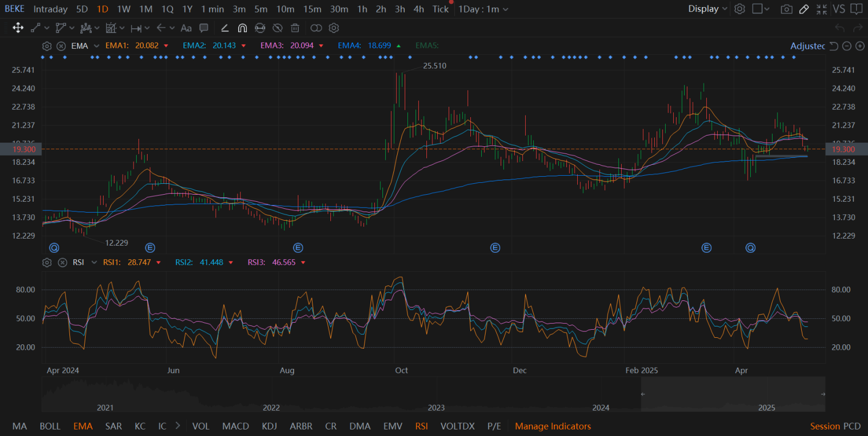The height and width of the screenshot is (436, 868).
Task: Open the VS comparison feature
Action: (x=839, y=9)
